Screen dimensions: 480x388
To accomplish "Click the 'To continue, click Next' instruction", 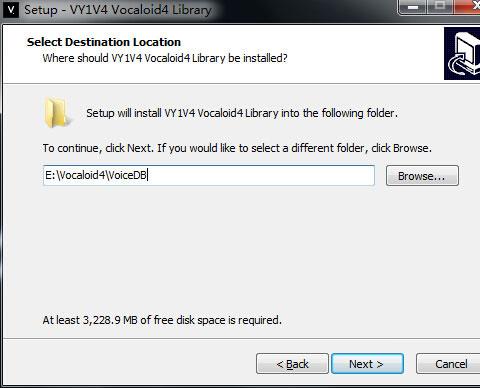I will tap(237, 148).
